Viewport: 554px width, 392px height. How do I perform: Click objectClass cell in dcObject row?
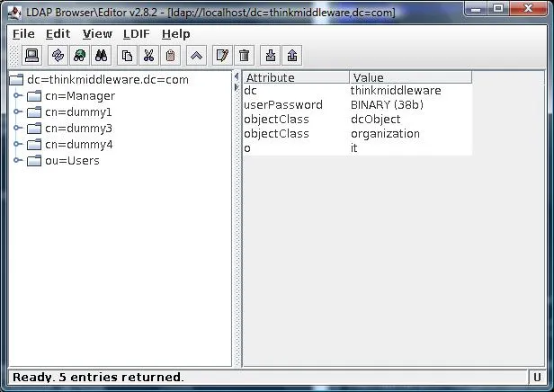(296, 120)
